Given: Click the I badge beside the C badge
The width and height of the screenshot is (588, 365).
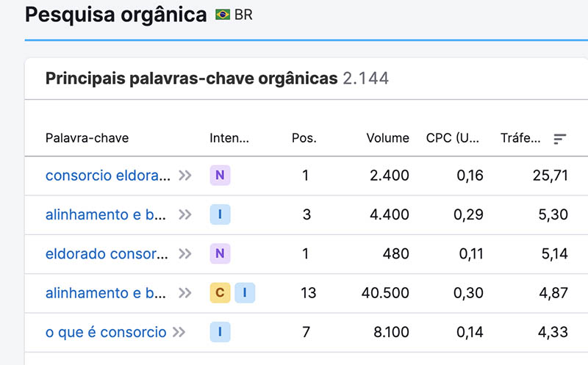Looking at the screenshot, I should pos(245,293).
